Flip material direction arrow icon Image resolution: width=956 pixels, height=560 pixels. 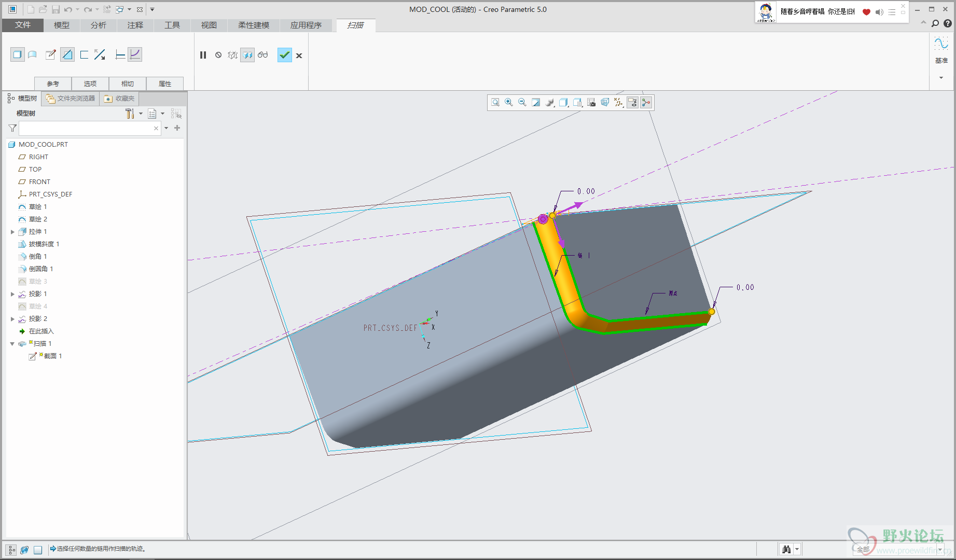point(100,54)
